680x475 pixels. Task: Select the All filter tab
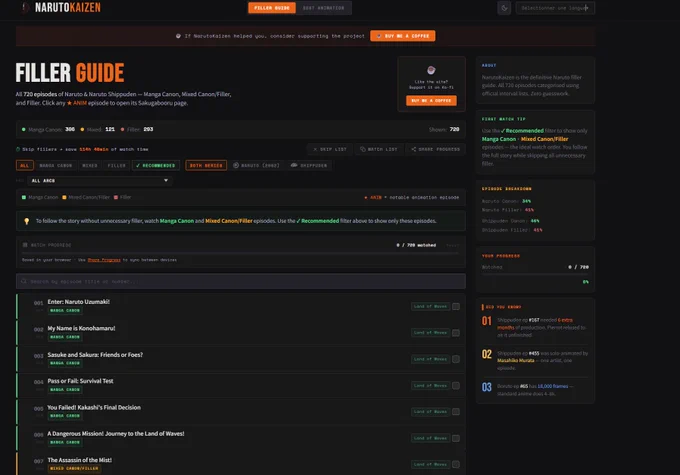[x=25, y=165]
